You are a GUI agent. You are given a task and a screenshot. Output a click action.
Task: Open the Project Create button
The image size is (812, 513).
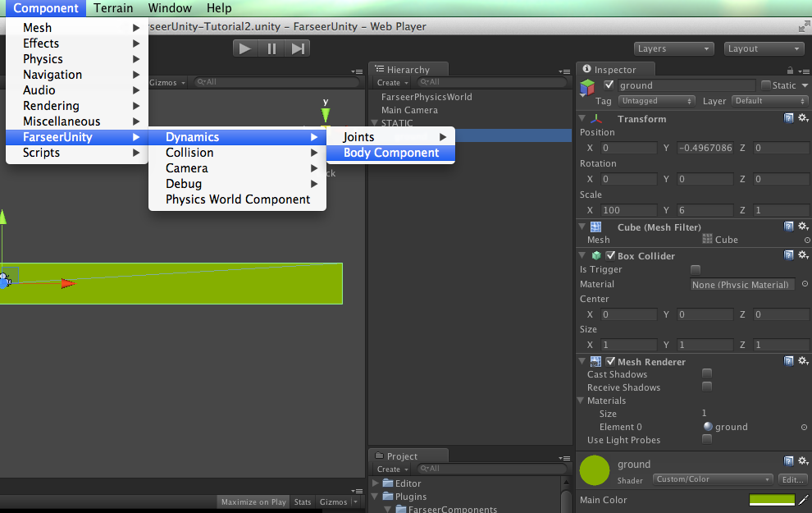pyautogui.click(x=393, y=469)
